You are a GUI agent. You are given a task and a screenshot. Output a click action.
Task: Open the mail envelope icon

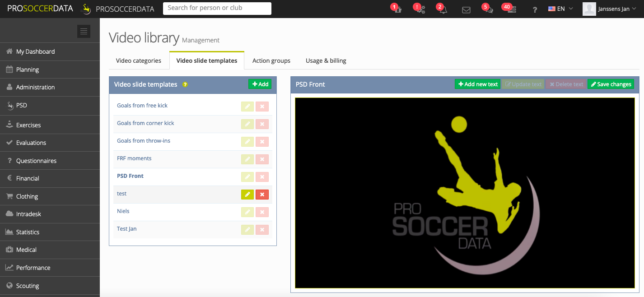pos(467,9)
